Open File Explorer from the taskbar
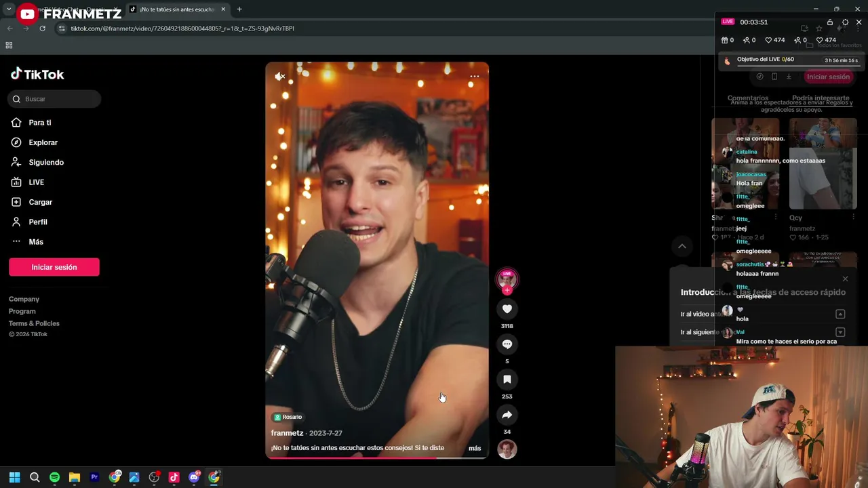The height and width of the screenshot is (488, 868). click(x=75, y=477)
